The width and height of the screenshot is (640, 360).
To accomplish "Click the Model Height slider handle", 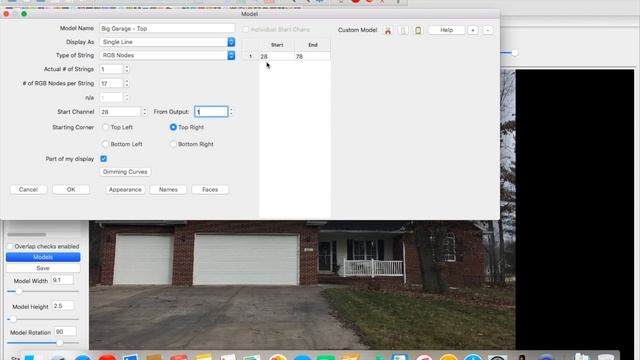I will point(13,319).
